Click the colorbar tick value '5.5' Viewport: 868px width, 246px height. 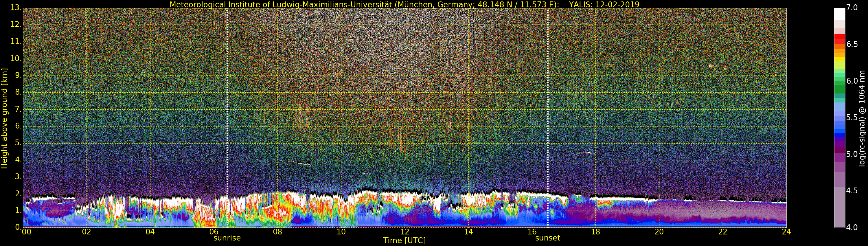[x=852, y=118]
